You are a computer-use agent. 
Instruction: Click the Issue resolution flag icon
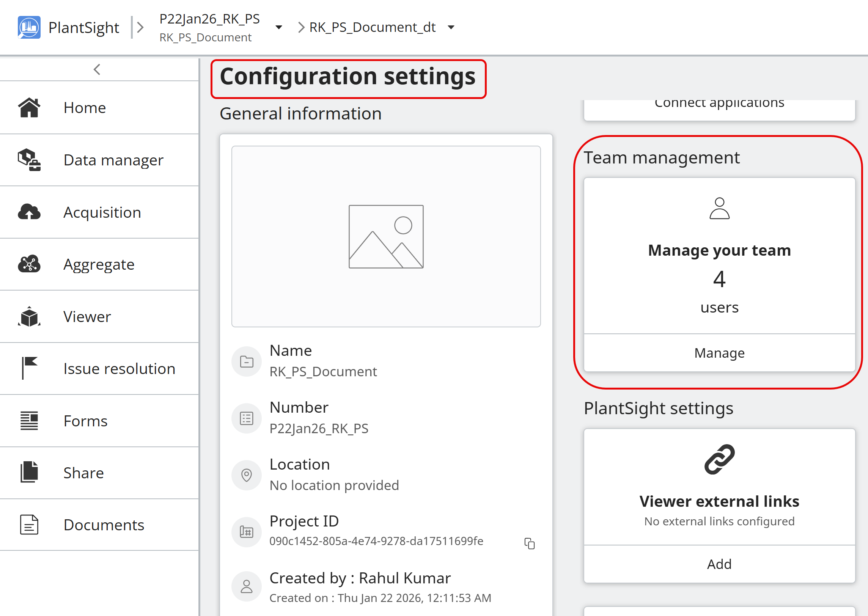click(x=29, y=368)
